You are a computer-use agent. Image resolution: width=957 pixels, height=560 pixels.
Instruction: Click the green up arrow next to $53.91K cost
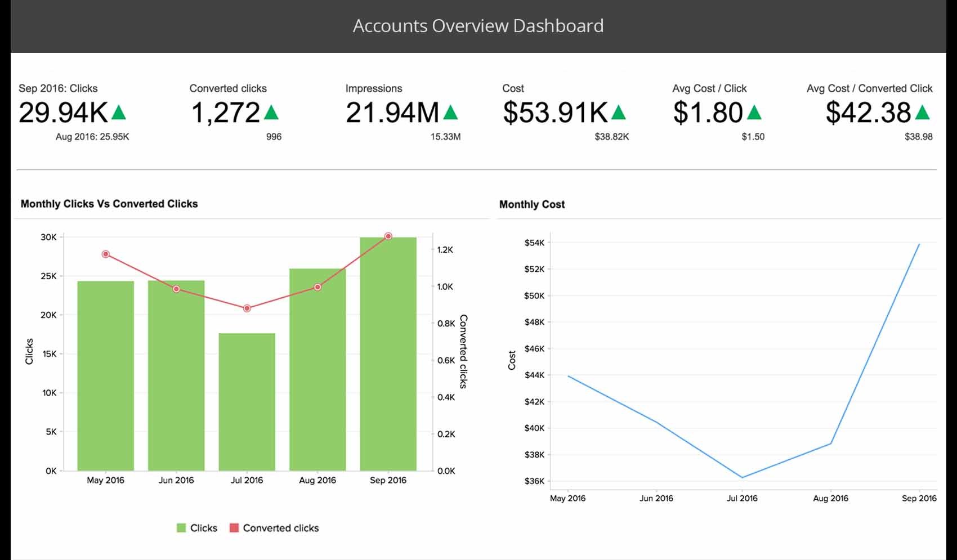(619, 113)
